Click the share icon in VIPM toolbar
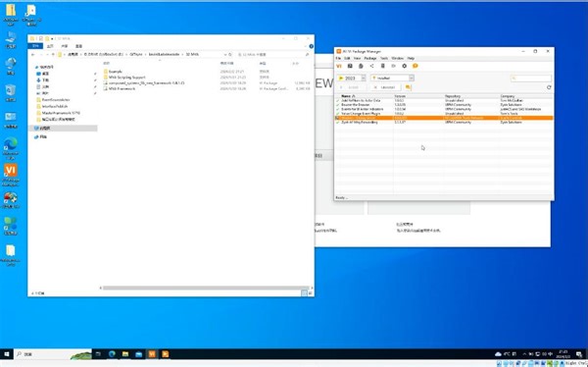The image size is (588, 367). click(x=371, y=66)
